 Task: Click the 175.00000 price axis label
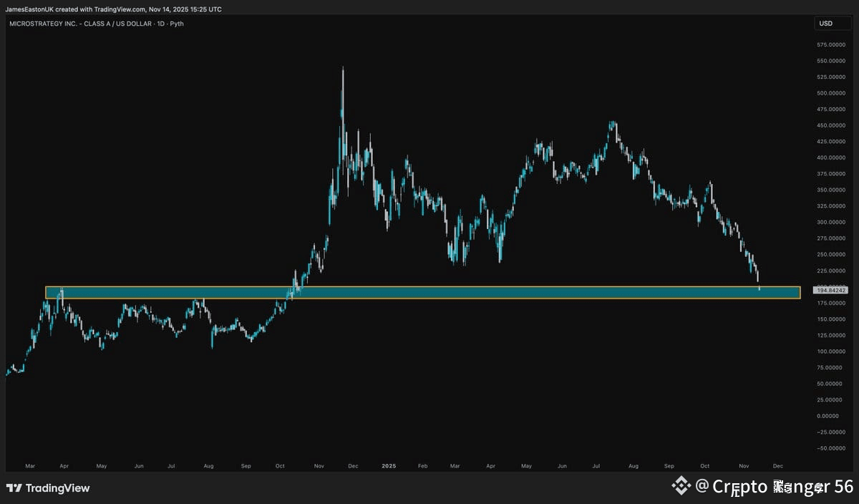832,303
